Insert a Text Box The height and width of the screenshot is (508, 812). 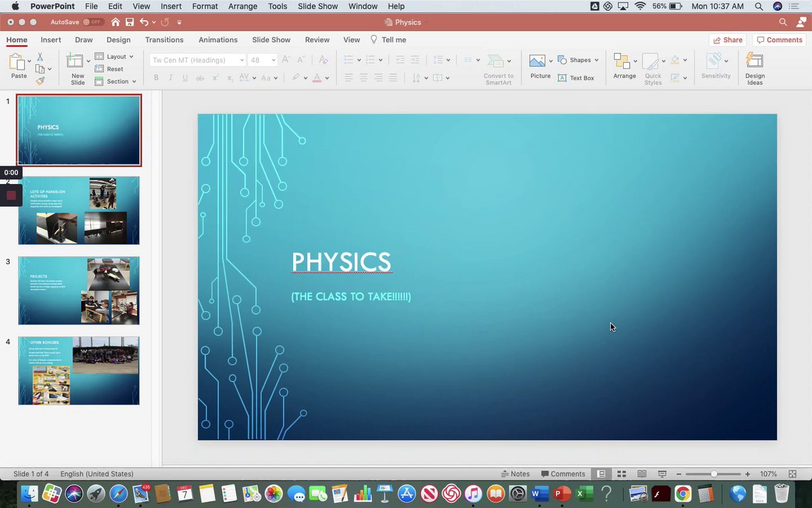(576, 78)
